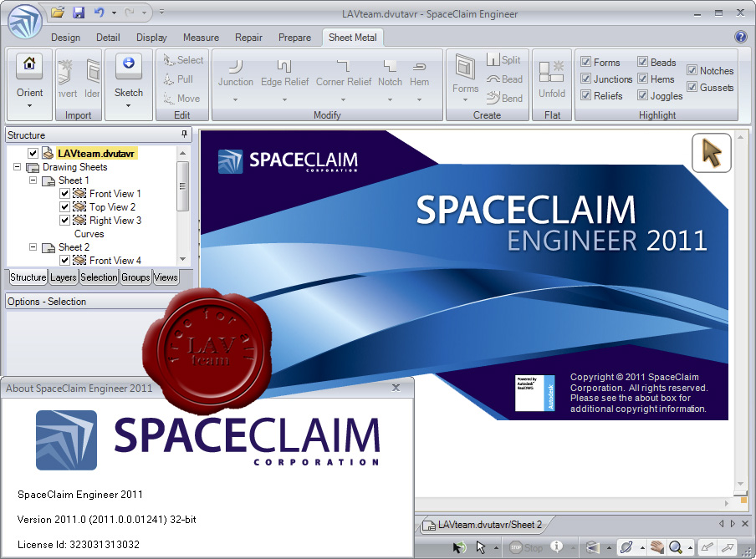Viewport: 756px width, 559px height.
Task: Open the Forms dropdown arrow
Action: click(x=465, y=99)
